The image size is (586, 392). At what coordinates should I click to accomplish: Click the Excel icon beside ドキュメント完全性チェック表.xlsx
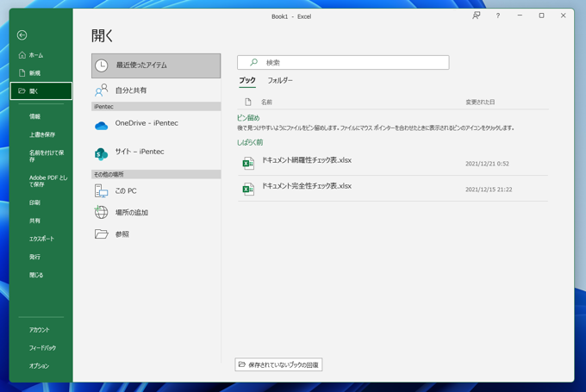coord(248,189)
